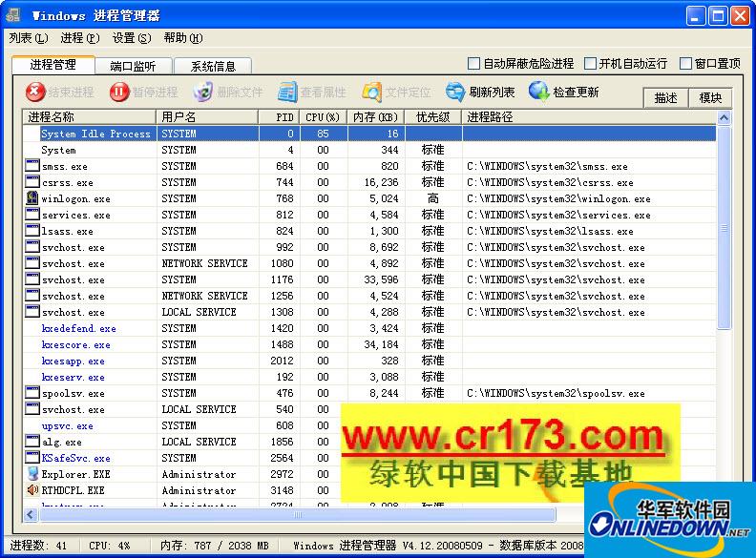The image size is (756, 558).
Task: Toggle window always on top (窗口置顶)
Action: [x=685, y=63]
